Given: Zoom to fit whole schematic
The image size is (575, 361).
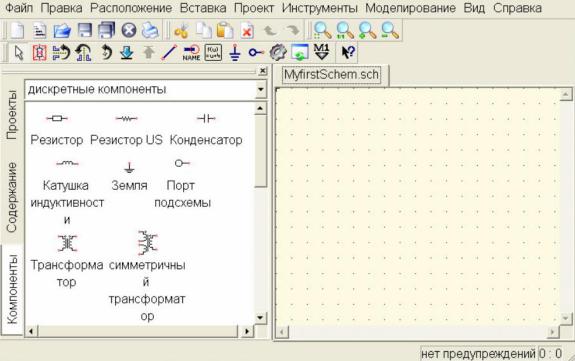Looking at the screenshot, I should pos(323,30).
